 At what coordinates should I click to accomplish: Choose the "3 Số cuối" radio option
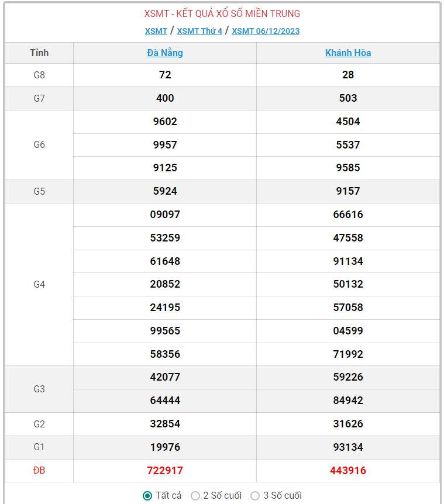(255, 496)
